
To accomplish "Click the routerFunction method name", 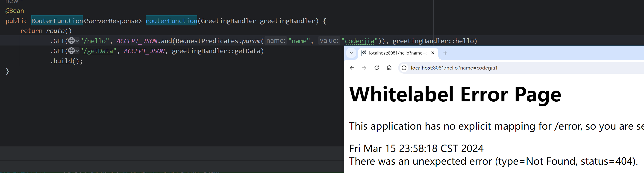I will click(171, 21).
